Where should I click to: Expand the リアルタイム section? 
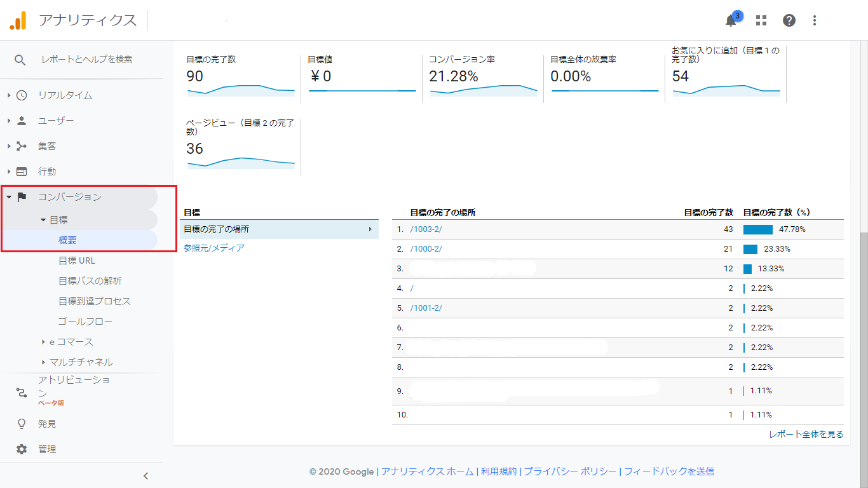tap(10, 95)
